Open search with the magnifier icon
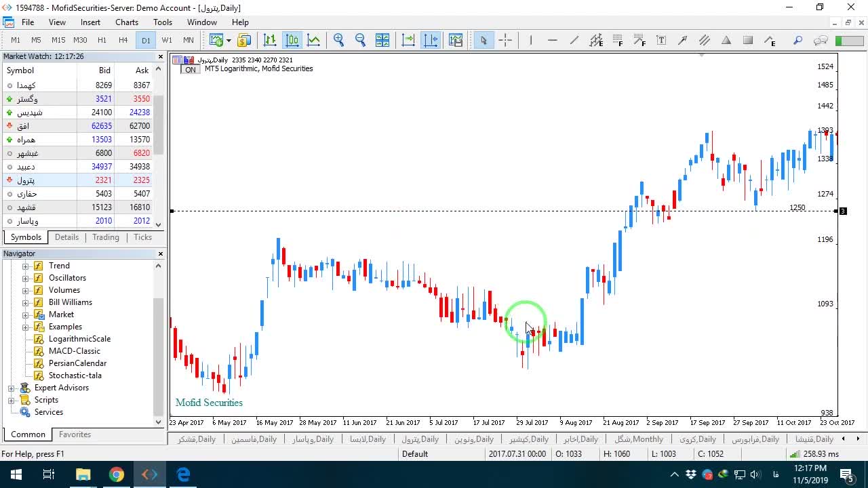 (798, 40)
